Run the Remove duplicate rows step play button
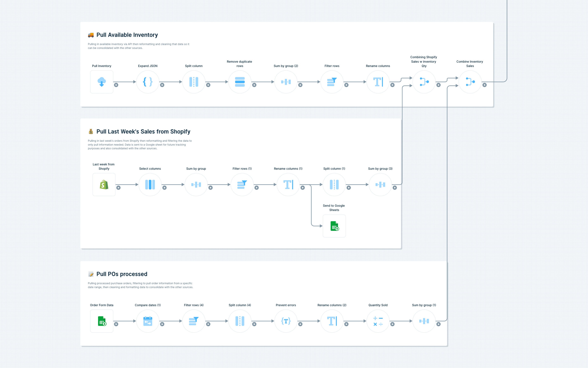Image resolution: width=588 pixels, height=368 pixels. [x=254, y=85]
